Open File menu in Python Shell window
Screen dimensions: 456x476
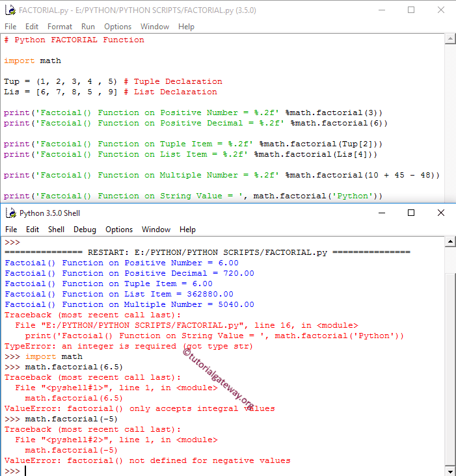(x=11, y=230)
